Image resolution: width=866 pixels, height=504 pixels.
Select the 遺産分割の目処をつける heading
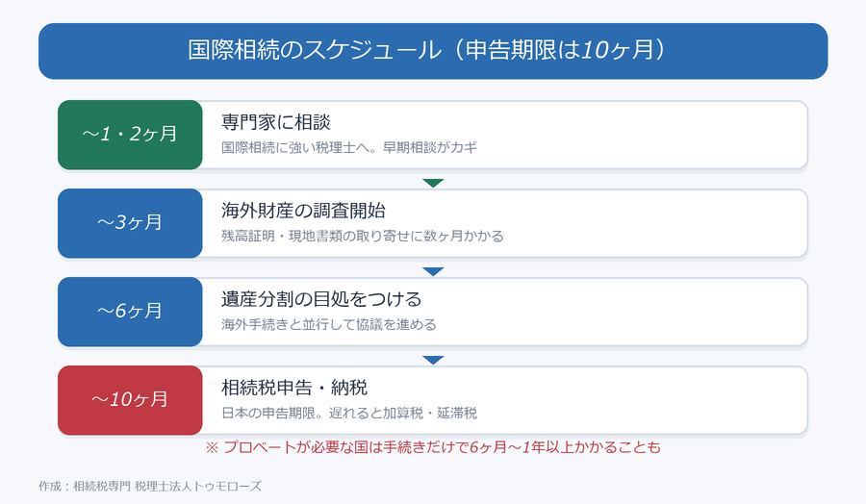(321, 298)
